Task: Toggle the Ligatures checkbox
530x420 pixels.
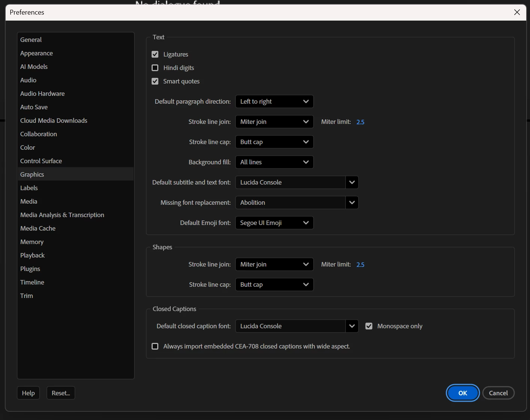Action: (155, 54)
